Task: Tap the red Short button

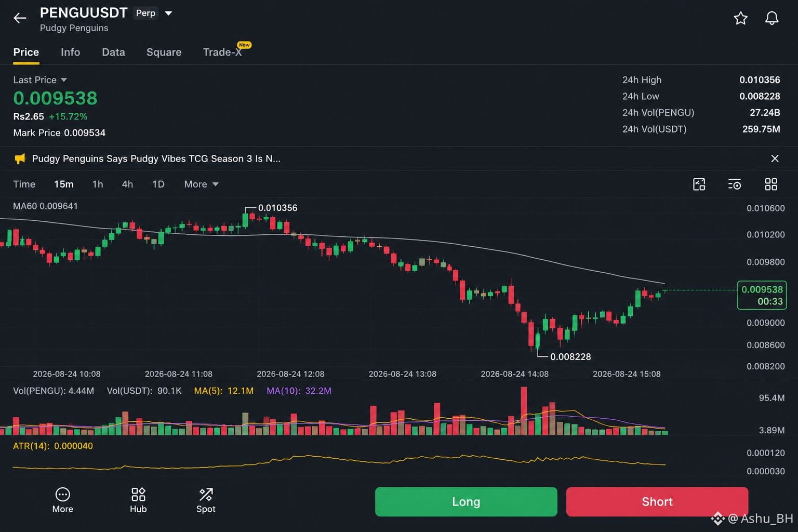Action: click(x=657, y=501)
